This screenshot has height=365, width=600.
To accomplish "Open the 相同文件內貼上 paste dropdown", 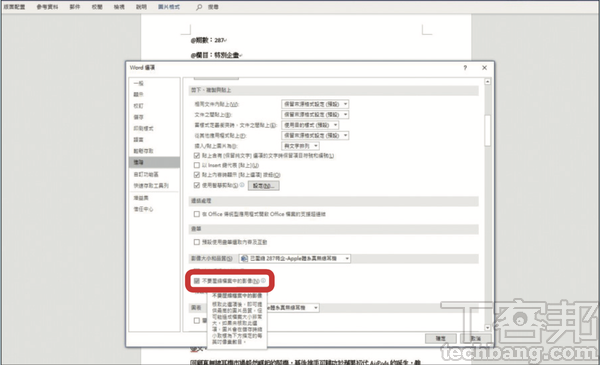I will 315,104.
